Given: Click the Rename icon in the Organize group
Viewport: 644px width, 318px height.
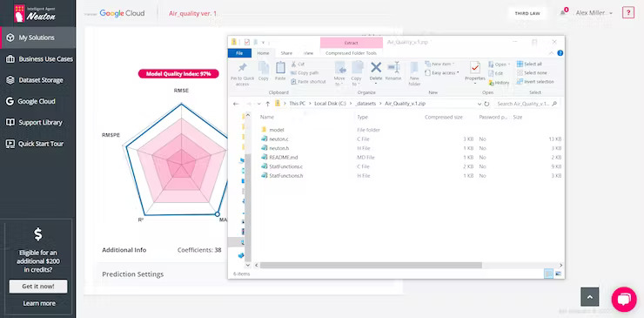Looking at the screenshot, I should pos(393,67).
